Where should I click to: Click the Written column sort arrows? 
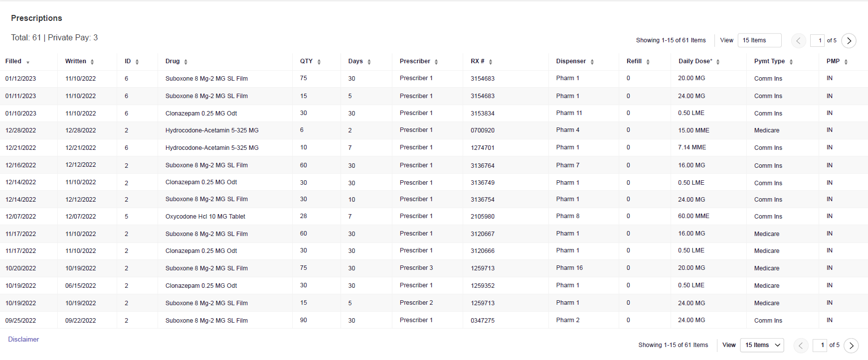92,62
